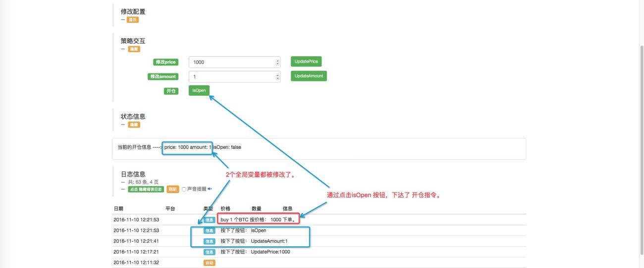The image size is (644, 268).
Task: Click the 启动 badge in the last log row
Action: pyautogui.click(x=210, y=263)
